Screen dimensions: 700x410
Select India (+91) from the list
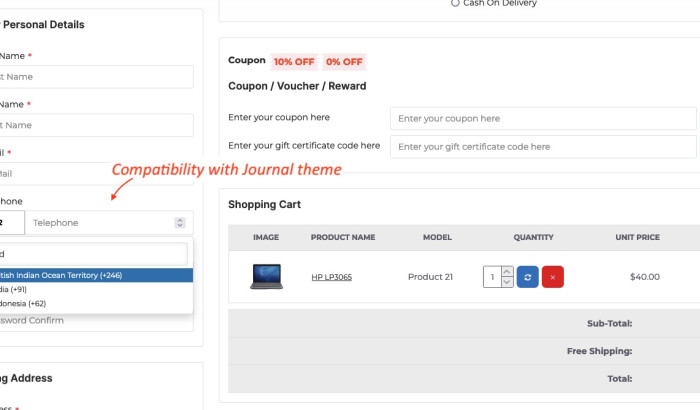[96, 289]
